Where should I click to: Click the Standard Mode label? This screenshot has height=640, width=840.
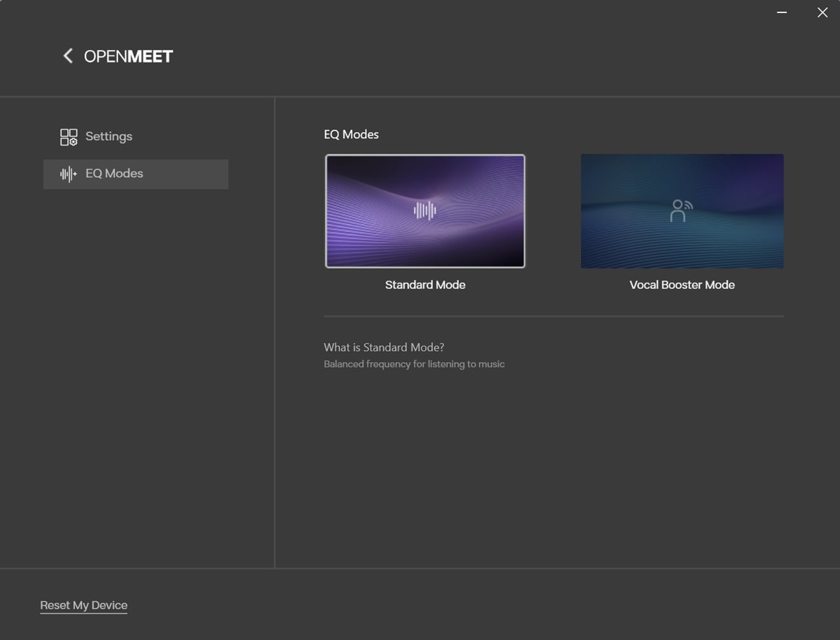tap(425, 285)
